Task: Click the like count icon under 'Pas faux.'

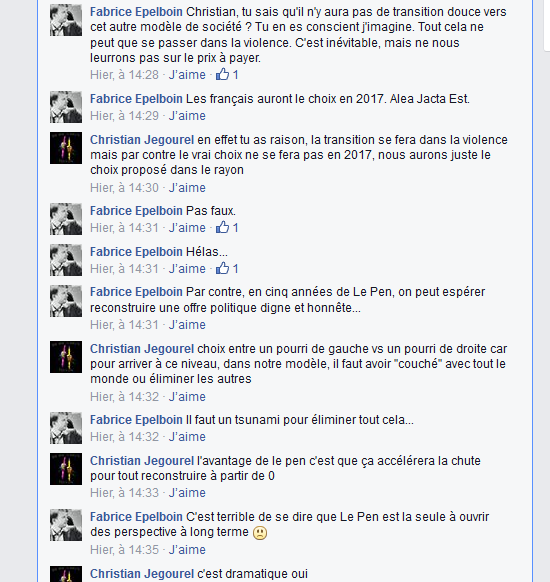Action: point(222,227)
